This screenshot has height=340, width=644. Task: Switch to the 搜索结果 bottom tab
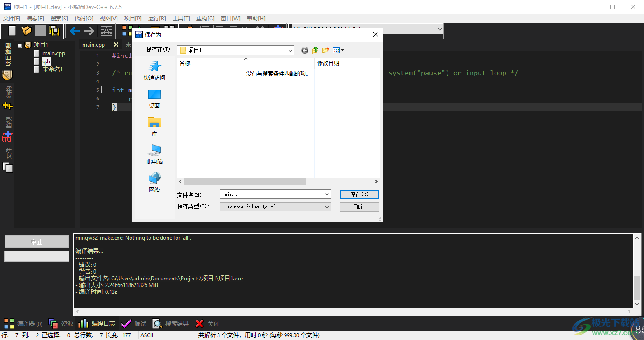click(171, 324)
